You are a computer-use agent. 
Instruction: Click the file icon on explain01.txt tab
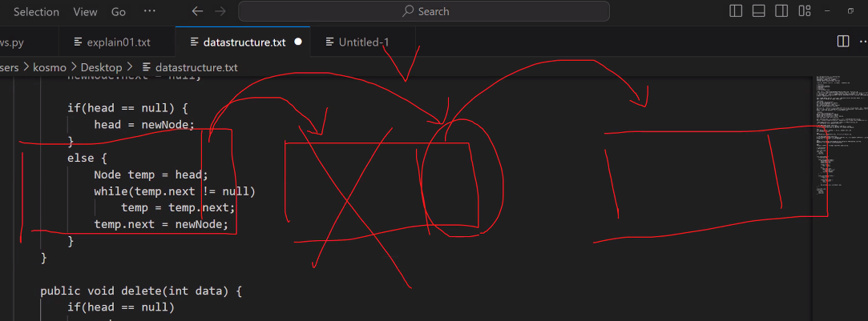(78, 42)
